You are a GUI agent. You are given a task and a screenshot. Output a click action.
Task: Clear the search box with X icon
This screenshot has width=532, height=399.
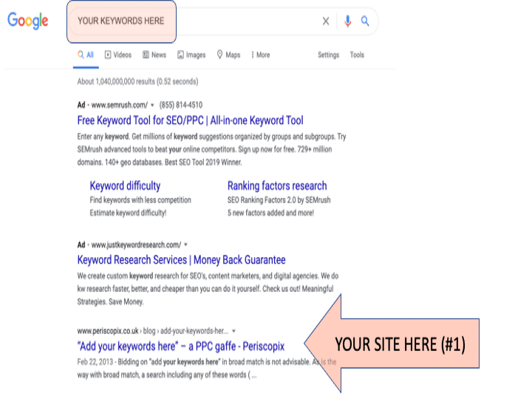[326, 21]
